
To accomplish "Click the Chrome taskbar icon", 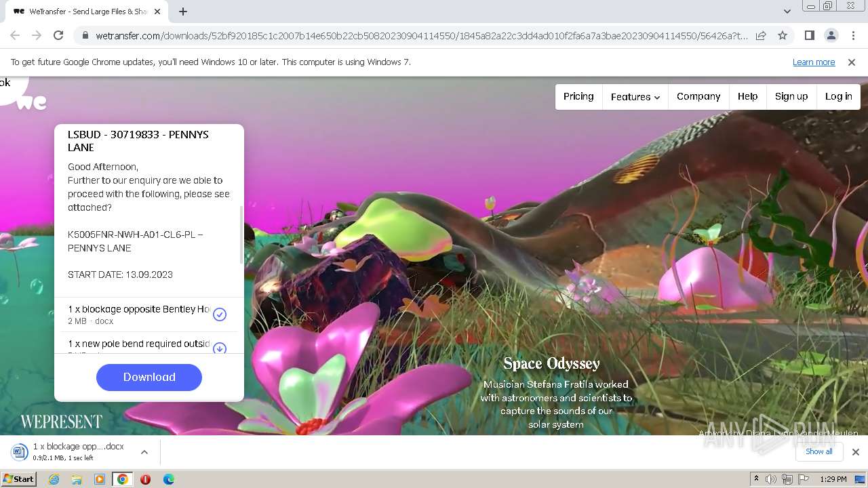I will coord(122,479).
